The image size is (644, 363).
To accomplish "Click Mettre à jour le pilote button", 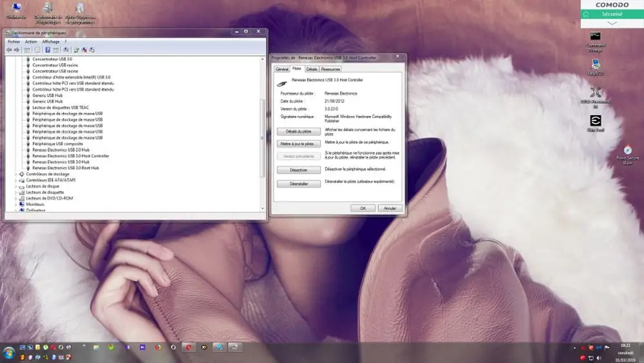I will point(299,144).
